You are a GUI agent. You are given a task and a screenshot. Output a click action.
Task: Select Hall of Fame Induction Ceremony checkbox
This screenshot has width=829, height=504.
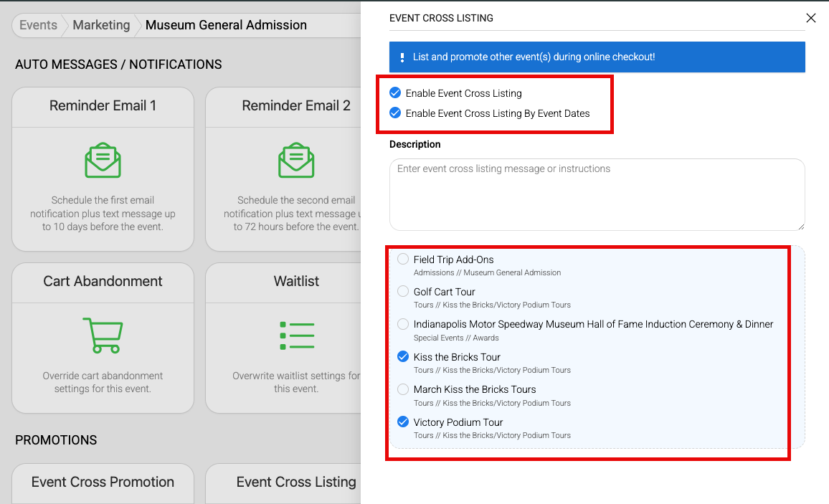403,324
